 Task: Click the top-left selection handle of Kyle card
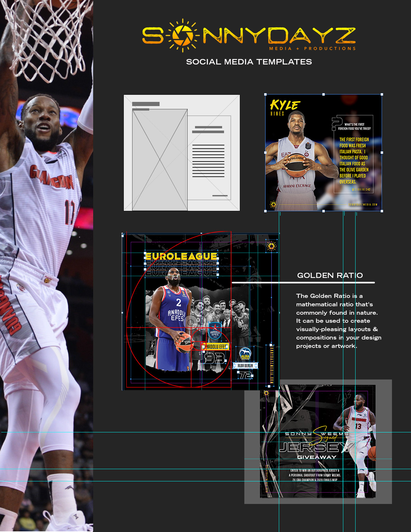[x=265, y=94]
